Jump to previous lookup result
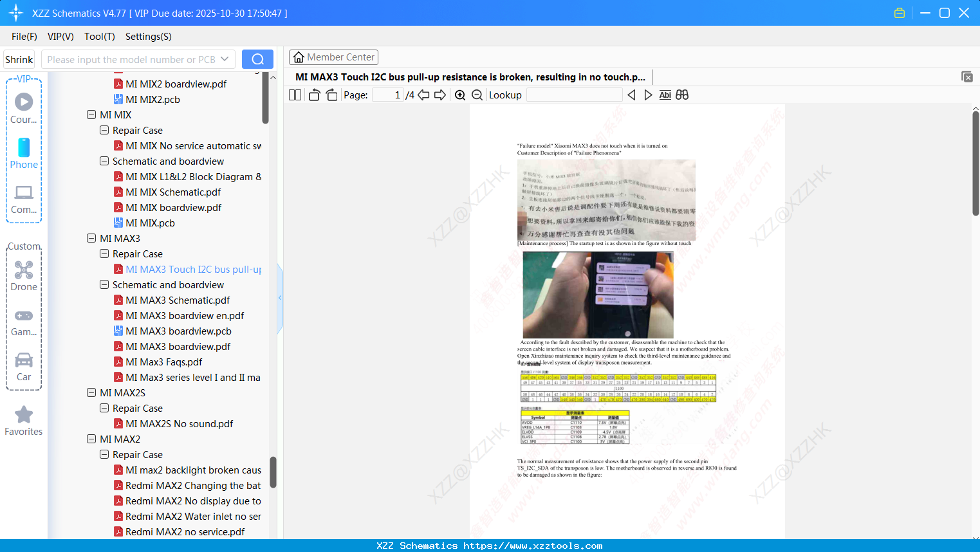Screen dimensions: 980x552 point(631,95)
